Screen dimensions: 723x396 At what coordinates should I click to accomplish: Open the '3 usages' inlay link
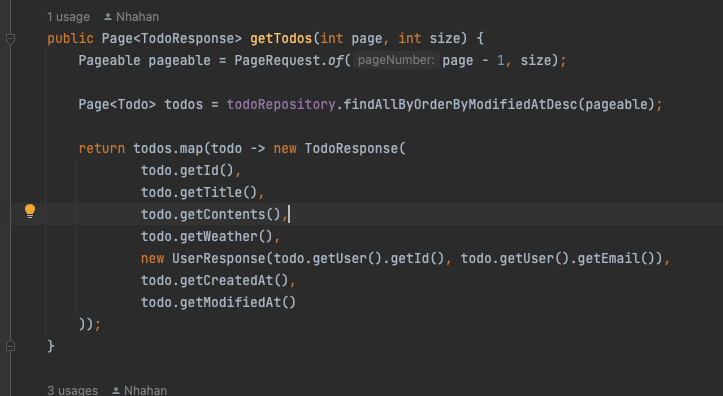point(72,390)
